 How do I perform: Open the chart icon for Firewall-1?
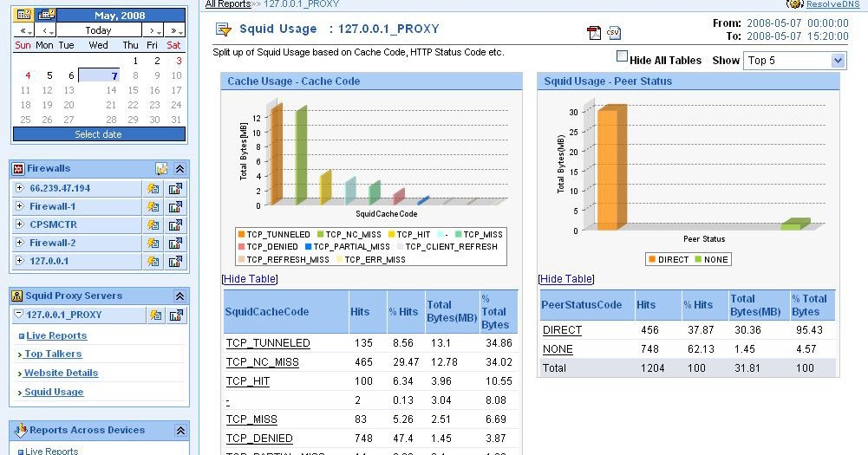(x=175, y=207)
